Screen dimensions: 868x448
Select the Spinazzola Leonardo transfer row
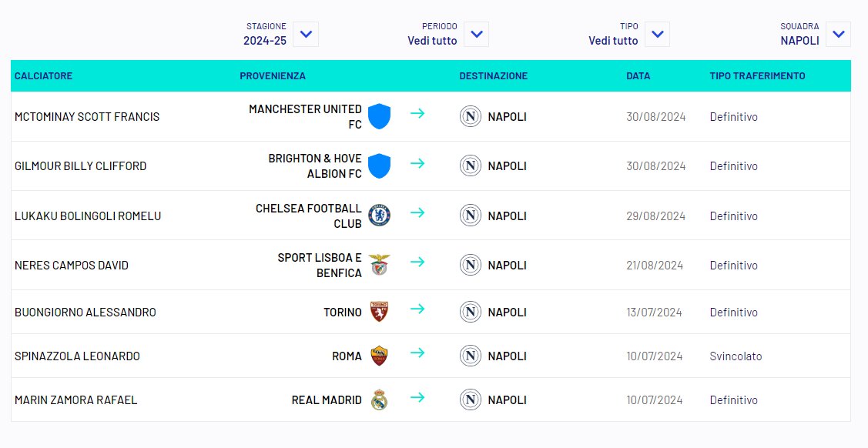coord(431,356)
